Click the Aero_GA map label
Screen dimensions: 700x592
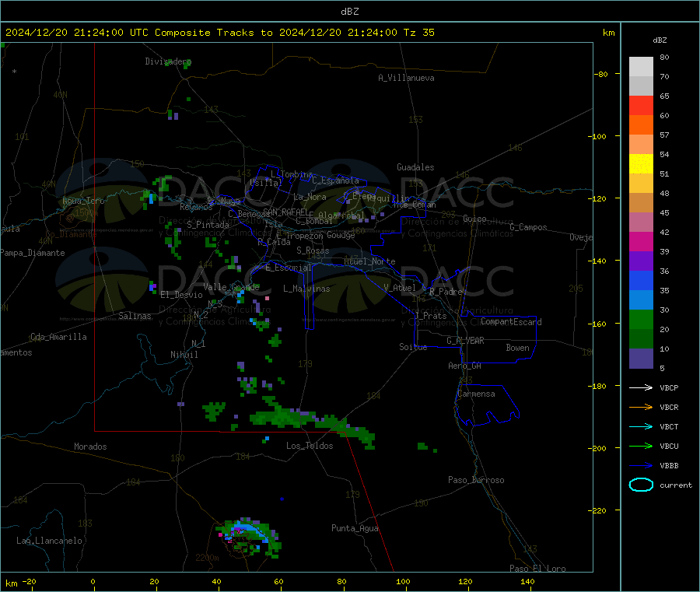(464, 366)
